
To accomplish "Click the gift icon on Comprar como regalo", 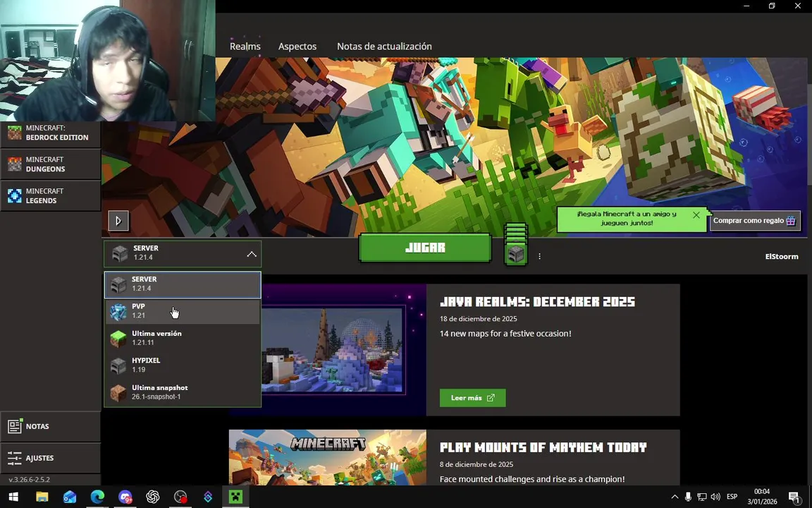I will 791,221.
